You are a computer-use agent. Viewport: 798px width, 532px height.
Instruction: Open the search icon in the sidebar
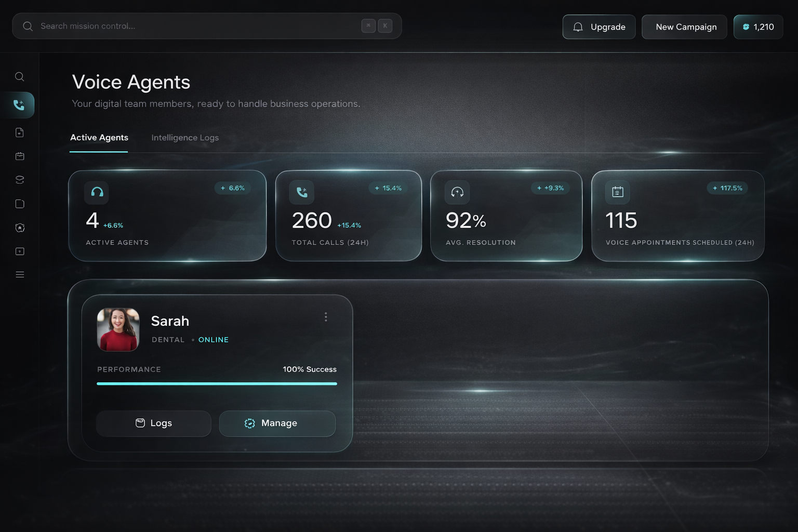tap(19, 76)
